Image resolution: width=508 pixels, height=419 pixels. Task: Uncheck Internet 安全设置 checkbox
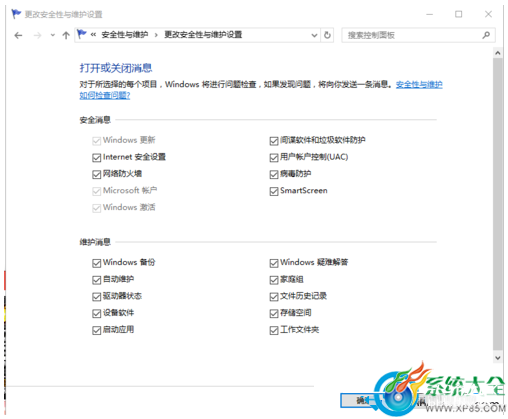pyautogui.click(x=97, y=157)
